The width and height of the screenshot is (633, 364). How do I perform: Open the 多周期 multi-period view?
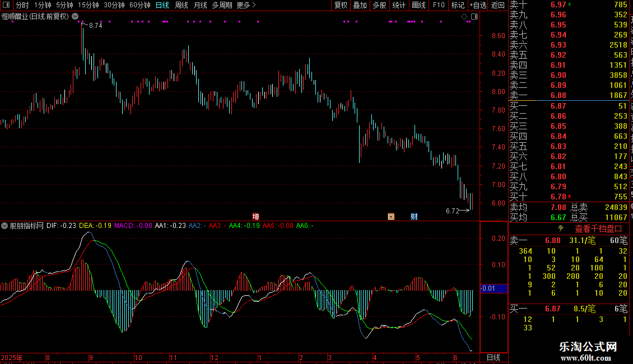(x=222, y=5)
